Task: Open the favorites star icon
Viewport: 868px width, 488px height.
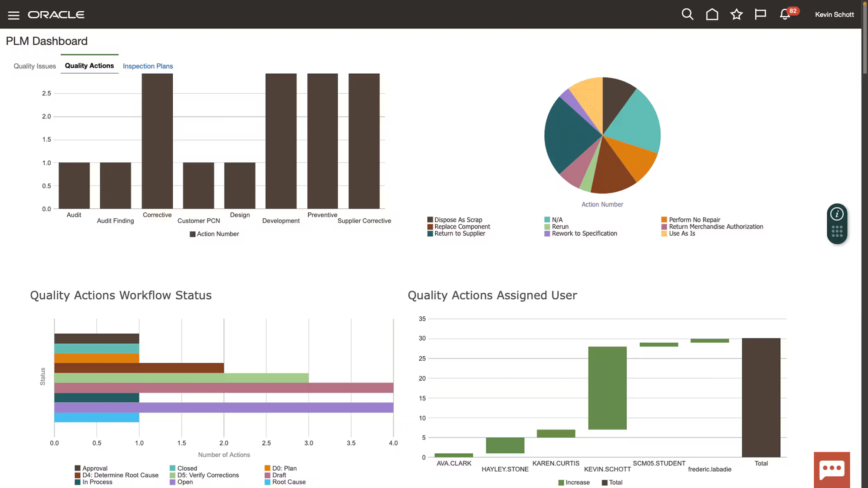Action: click(736, 14)
